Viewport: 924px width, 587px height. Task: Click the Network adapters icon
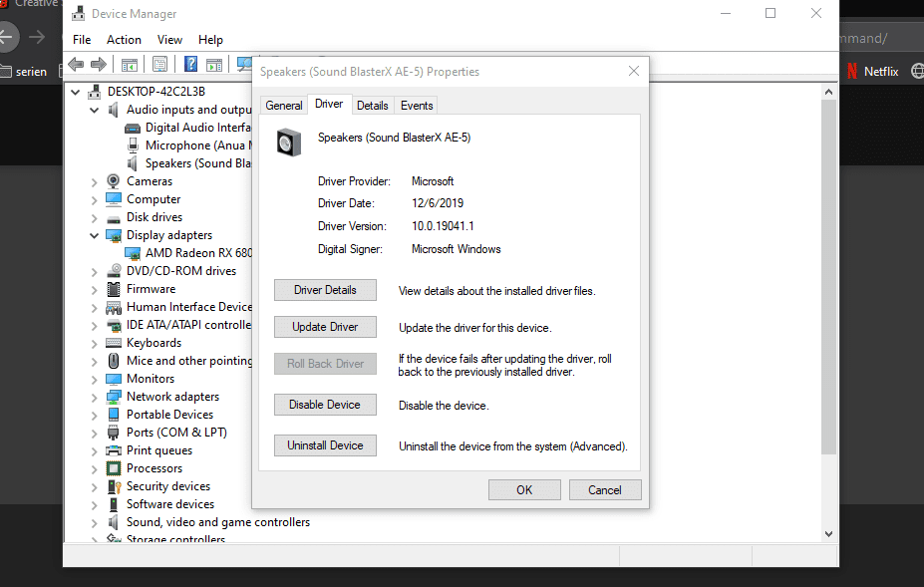click(114, 397)
